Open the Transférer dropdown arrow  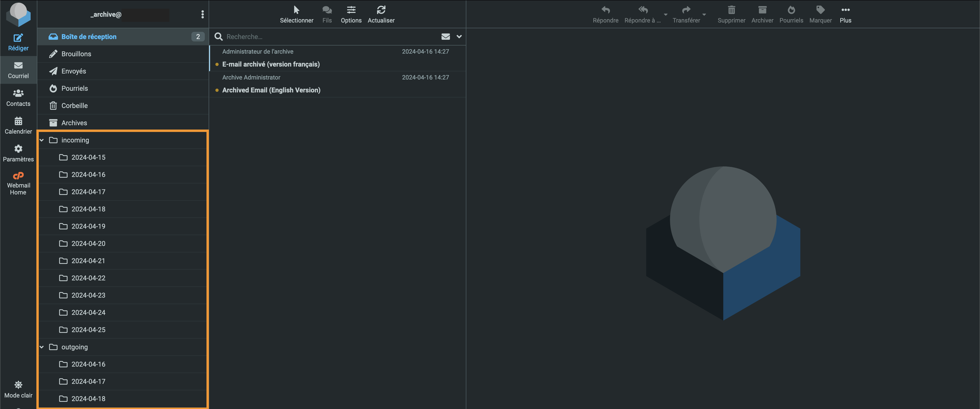pyautogui.click(x=704, y=14)
